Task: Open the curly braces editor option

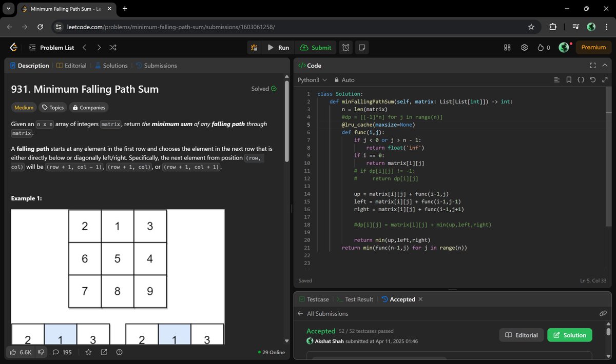Action: click(x=581, y=80)
